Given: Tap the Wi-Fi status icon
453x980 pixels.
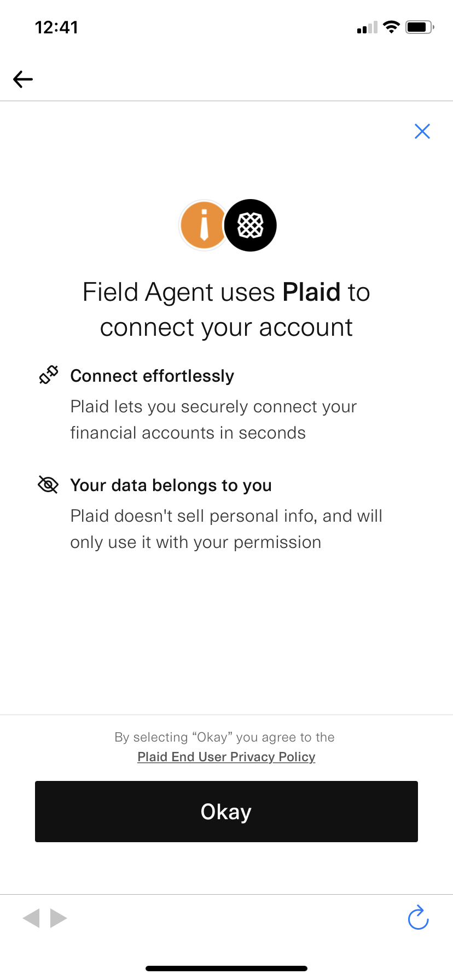Looking at the screenshot, I should 391,27.
